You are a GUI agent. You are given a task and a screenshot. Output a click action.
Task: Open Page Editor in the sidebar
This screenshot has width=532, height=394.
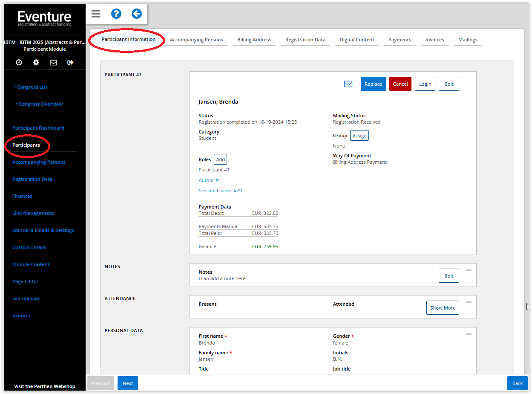[x=26, y=281]
